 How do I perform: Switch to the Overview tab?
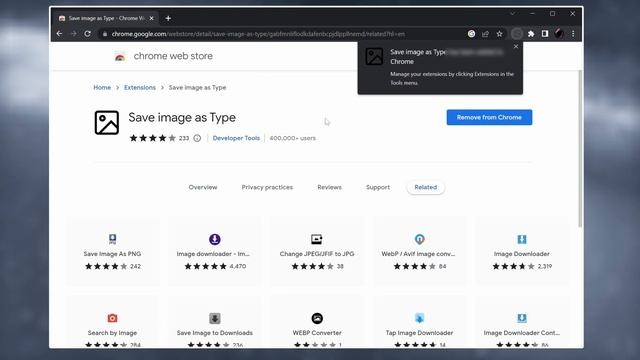tap(203, 187)
